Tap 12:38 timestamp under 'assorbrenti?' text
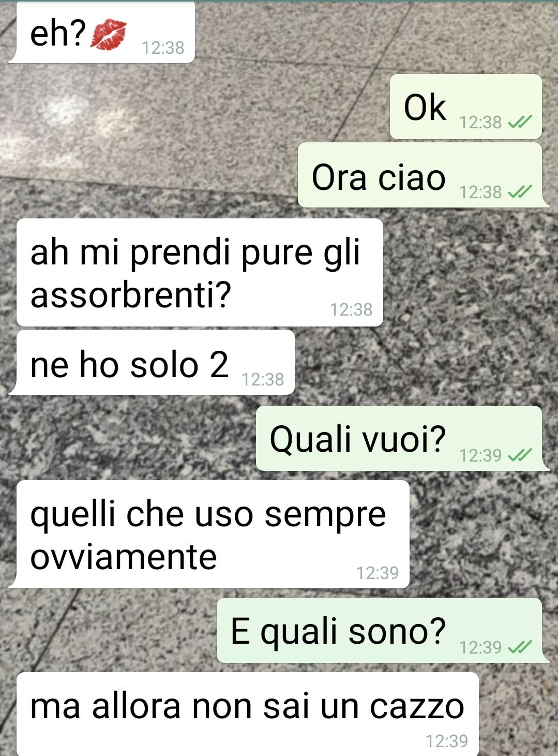Screen dimensions: 558x756 coord(351,309)
